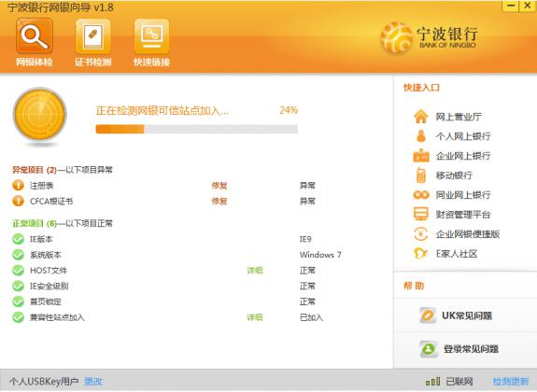
Task: Open the 财资管理平台 link
Action: point(463,215)
